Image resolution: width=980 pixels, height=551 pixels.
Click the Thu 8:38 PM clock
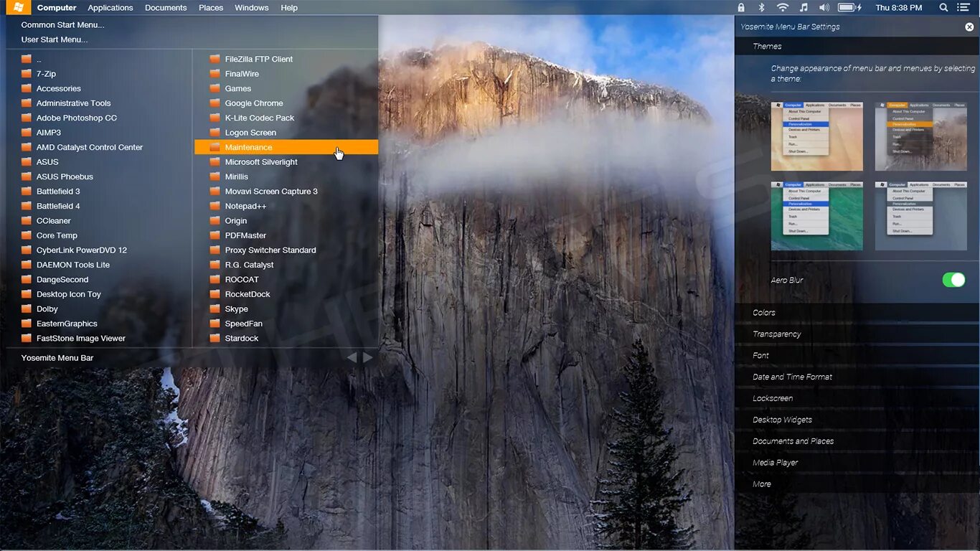[x=899, y=7]
